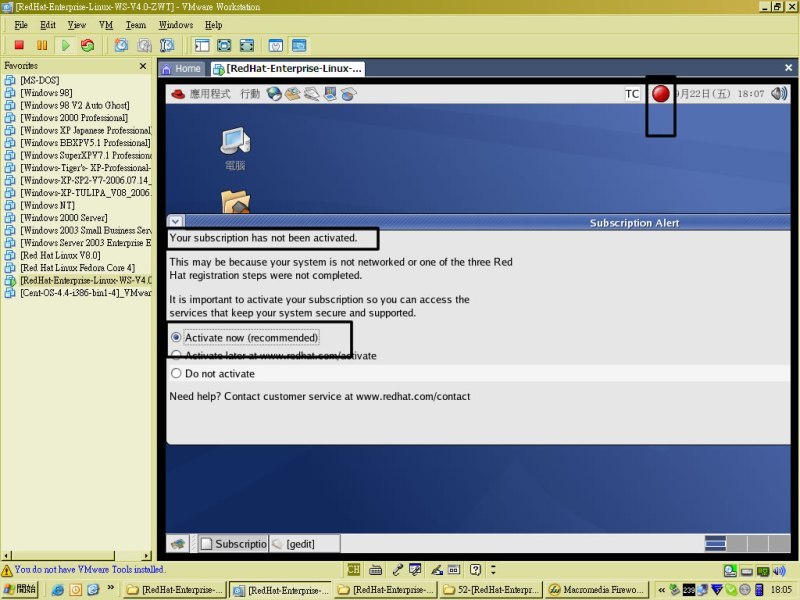Click the Take Snapshot toolbar icon
The image size is (800, 600).
coord(121,45)
